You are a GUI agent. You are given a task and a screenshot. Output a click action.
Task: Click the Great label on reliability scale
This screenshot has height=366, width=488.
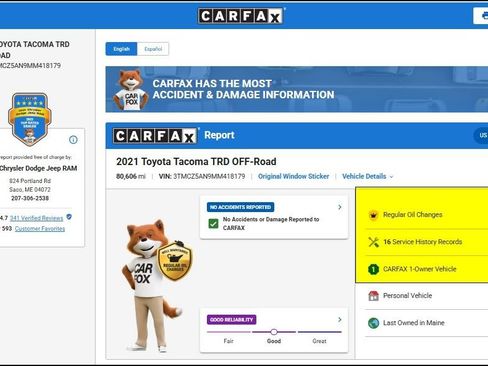(319, 341)
